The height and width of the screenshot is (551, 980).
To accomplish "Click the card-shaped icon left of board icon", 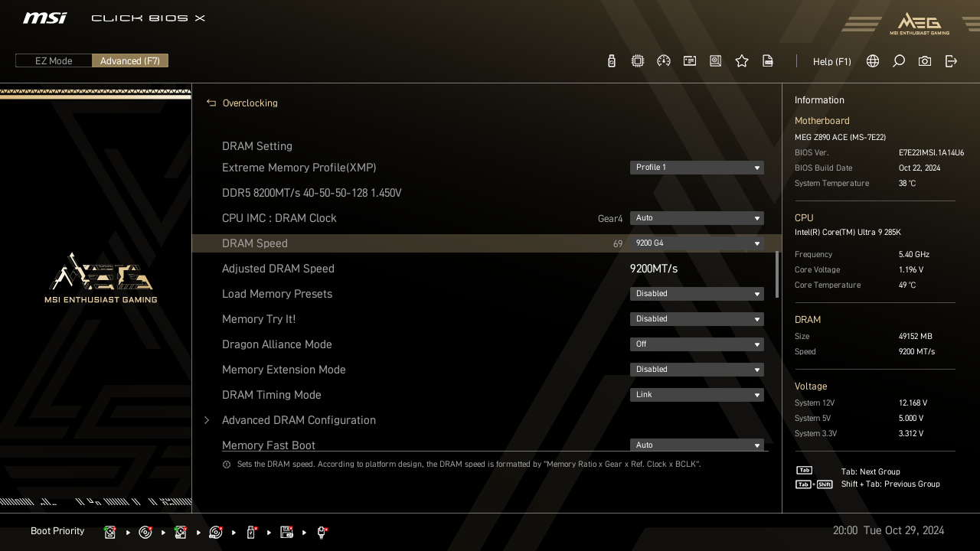I will 690,61.
